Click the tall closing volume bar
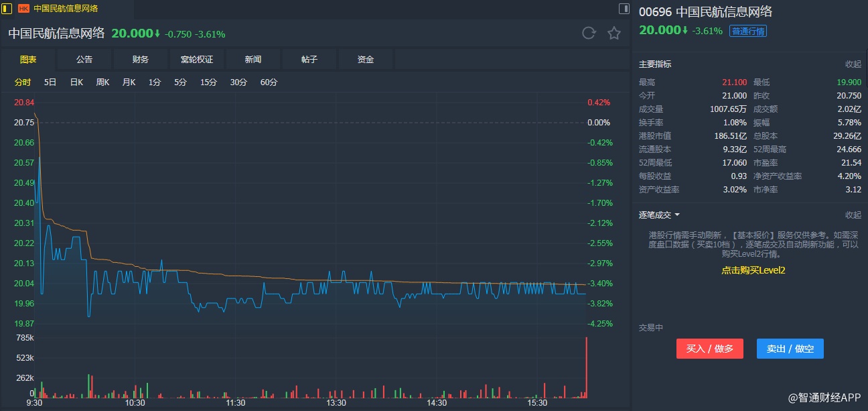 tap(586, 367)
